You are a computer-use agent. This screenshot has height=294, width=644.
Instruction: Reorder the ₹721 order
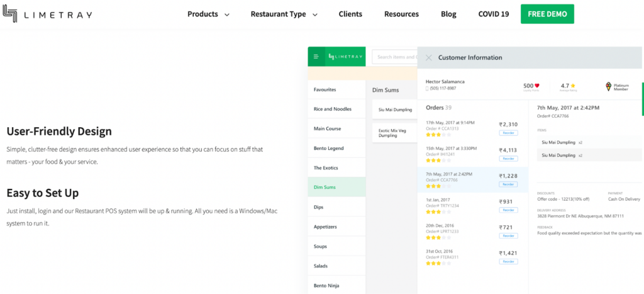(x=508, y=235)
